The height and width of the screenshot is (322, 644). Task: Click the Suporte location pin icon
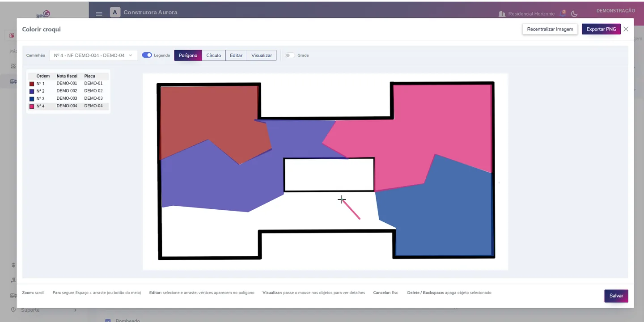click(13, 310)
